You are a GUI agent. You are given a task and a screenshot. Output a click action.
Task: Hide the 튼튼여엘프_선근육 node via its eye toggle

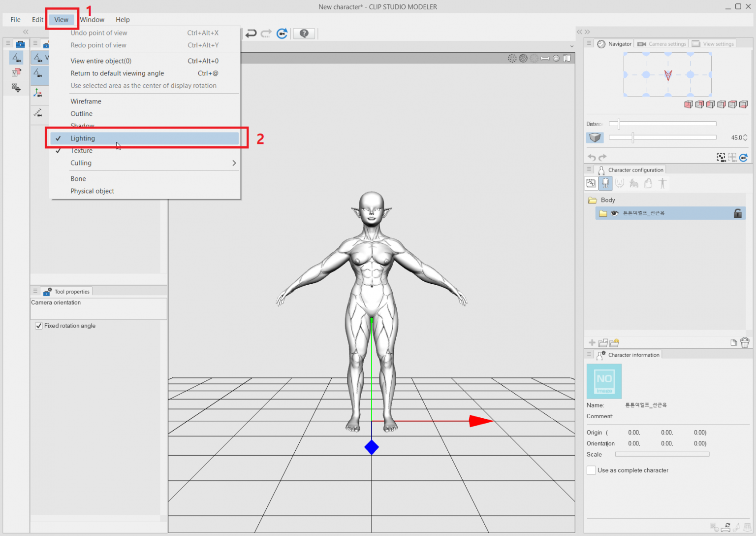[x=615, y=213]
